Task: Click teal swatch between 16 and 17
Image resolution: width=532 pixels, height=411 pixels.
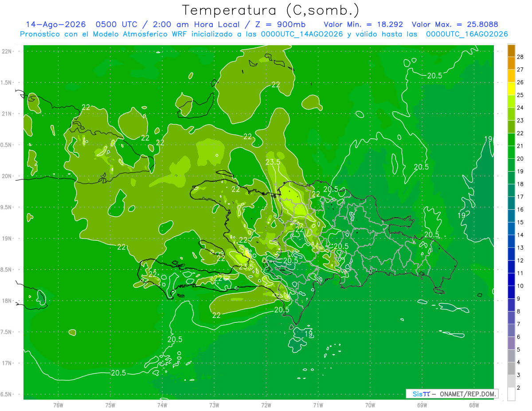Action: click(511, 203)
